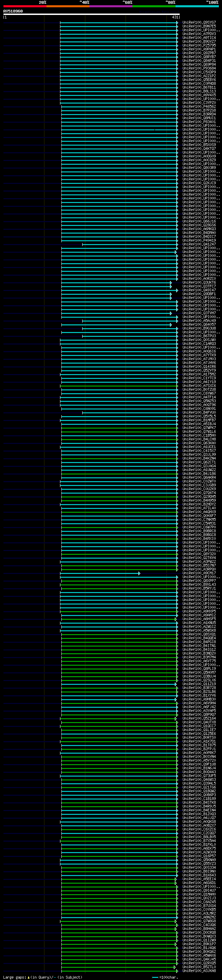
Task: Click the UniRef100_A6MKQ3 hit label
Action: coord(199,229)
